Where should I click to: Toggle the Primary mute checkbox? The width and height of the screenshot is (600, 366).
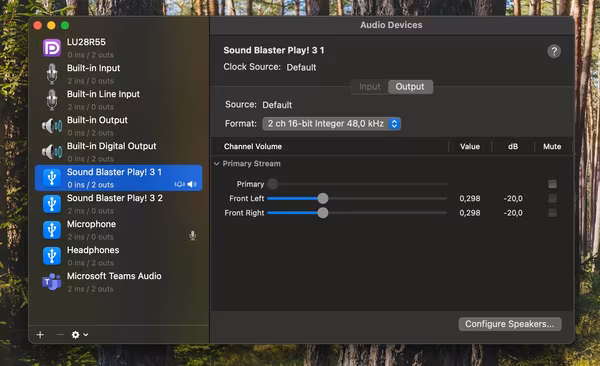point(552,184)
